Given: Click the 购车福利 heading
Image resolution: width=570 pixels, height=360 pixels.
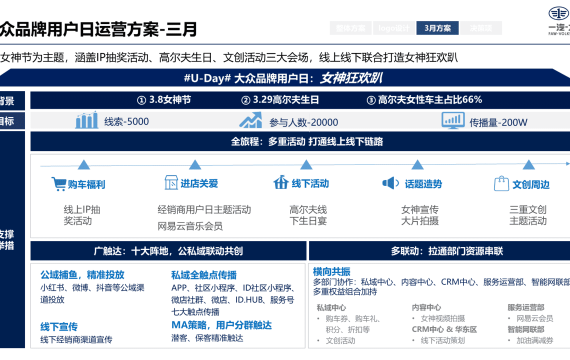Looking at the screenshot, I should 87,184.
